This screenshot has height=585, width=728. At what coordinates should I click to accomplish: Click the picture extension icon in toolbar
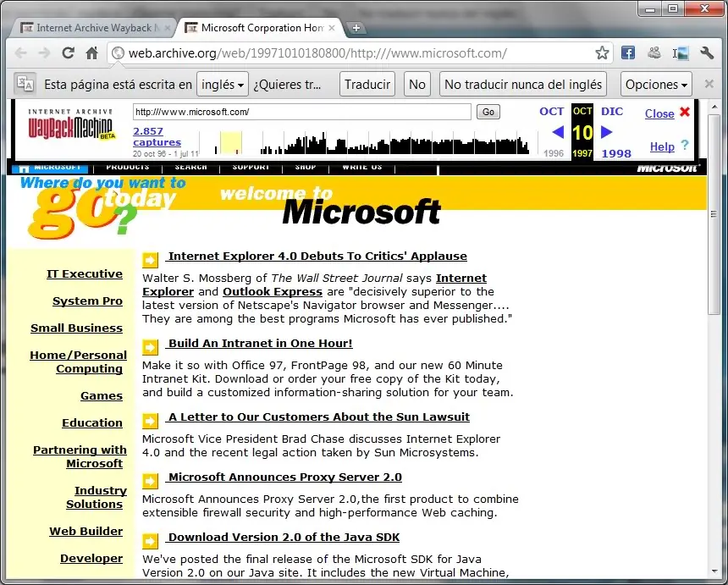tap(681, 53)
